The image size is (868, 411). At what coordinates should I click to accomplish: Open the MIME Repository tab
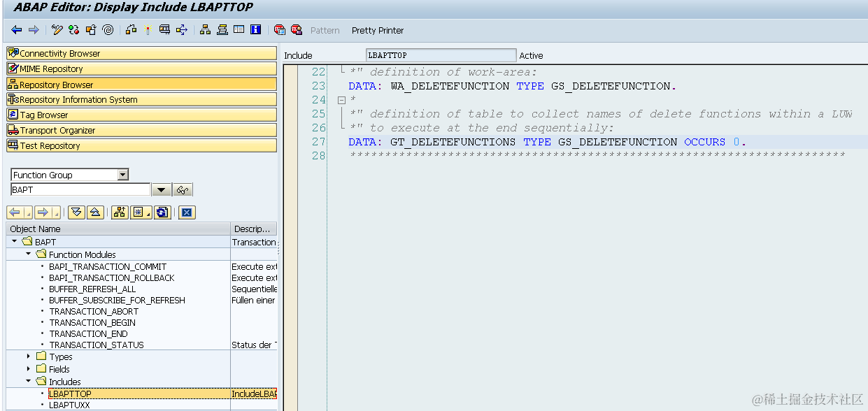141,68
